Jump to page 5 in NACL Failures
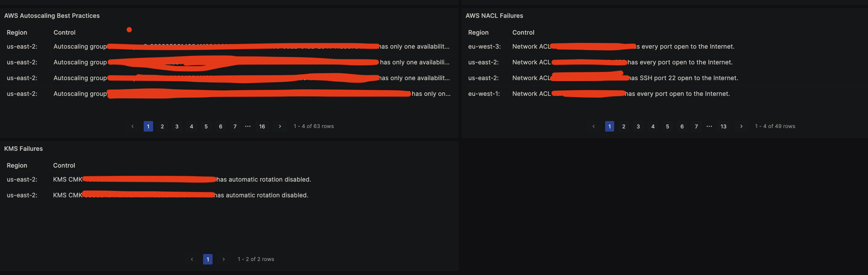 (x=667, y=126)
